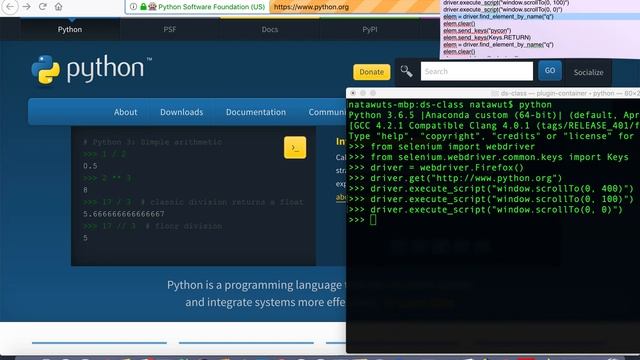Viewport: 640px width, 360px height.
Task: Click the terminal window title bar
Action: point(493,93)
